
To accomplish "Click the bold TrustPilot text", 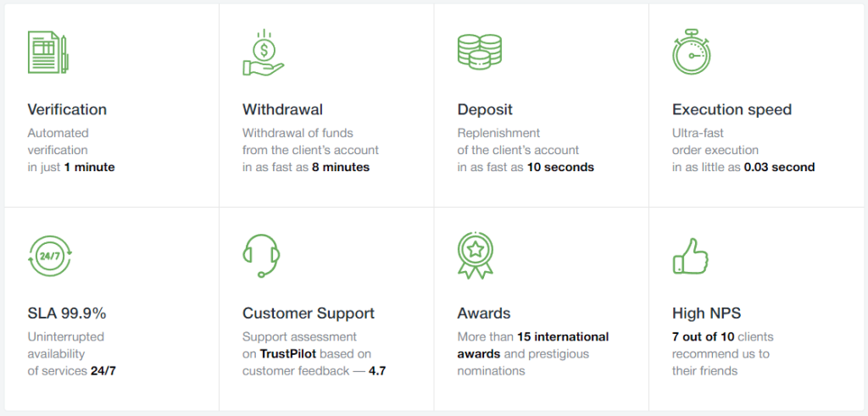I will pos(288,353).
